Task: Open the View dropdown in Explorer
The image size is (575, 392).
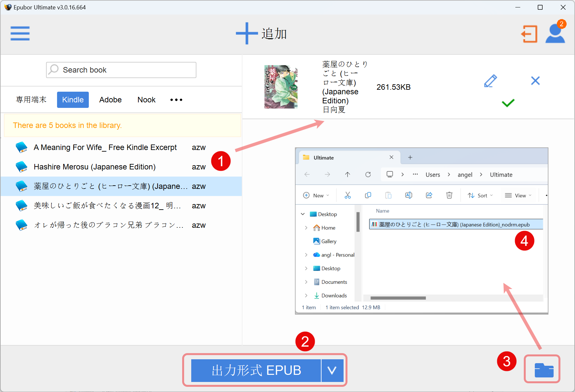Action: pos(518,195)
